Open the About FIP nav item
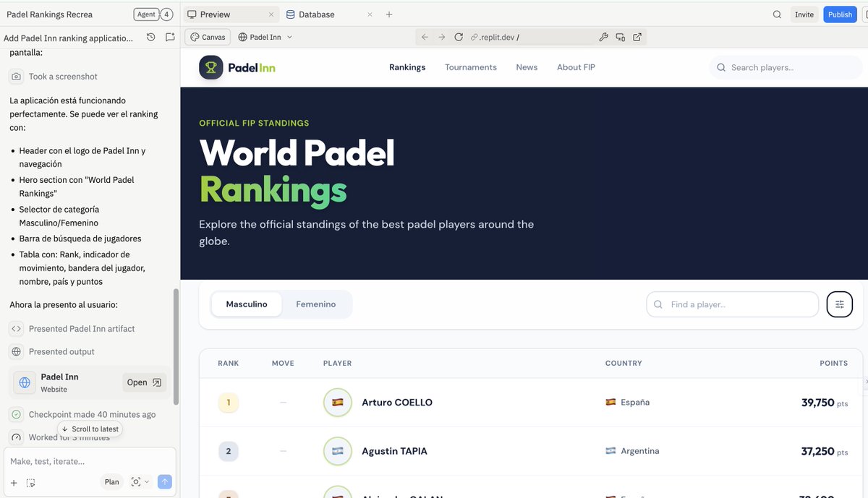Screen dimensions: 868x498 [x=576, y=67]
